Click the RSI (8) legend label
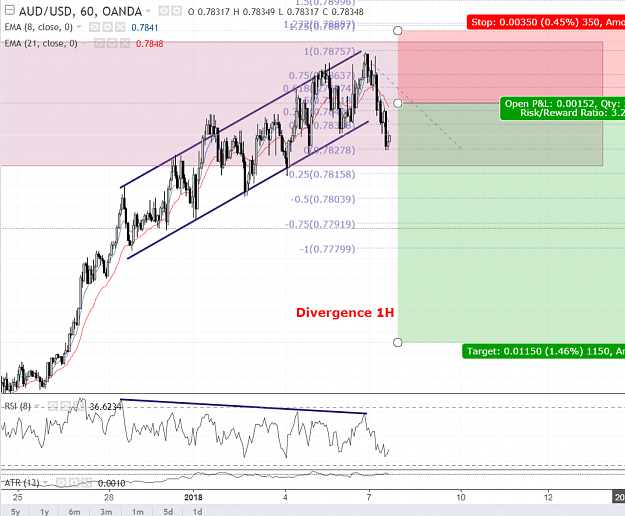The image size is (625, 516). [17, 406]
